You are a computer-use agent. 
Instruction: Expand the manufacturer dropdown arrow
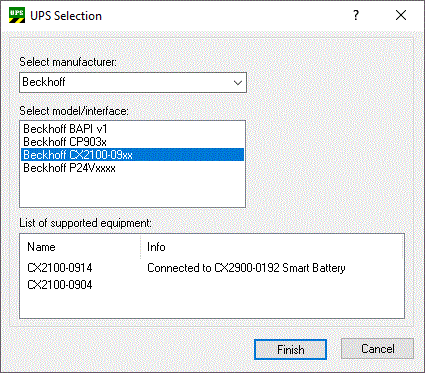[x=238, y=83]
